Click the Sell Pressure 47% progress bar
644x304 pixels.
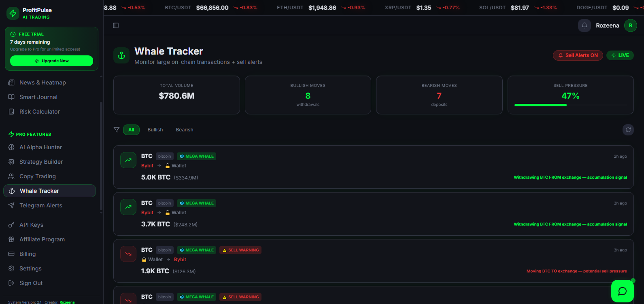[x=570, y=105]
